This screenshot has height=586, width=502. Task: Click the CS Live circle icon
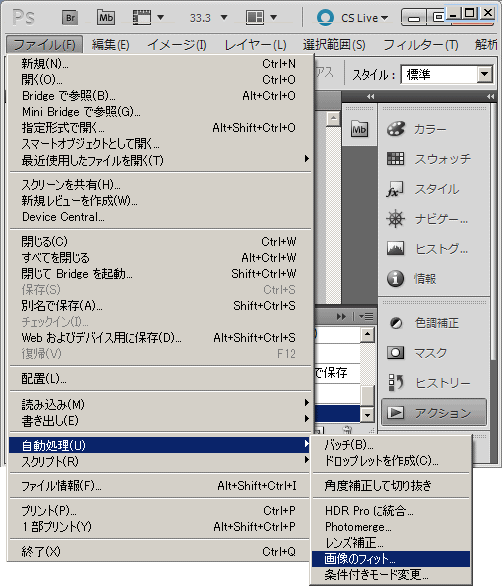[325, 18]
